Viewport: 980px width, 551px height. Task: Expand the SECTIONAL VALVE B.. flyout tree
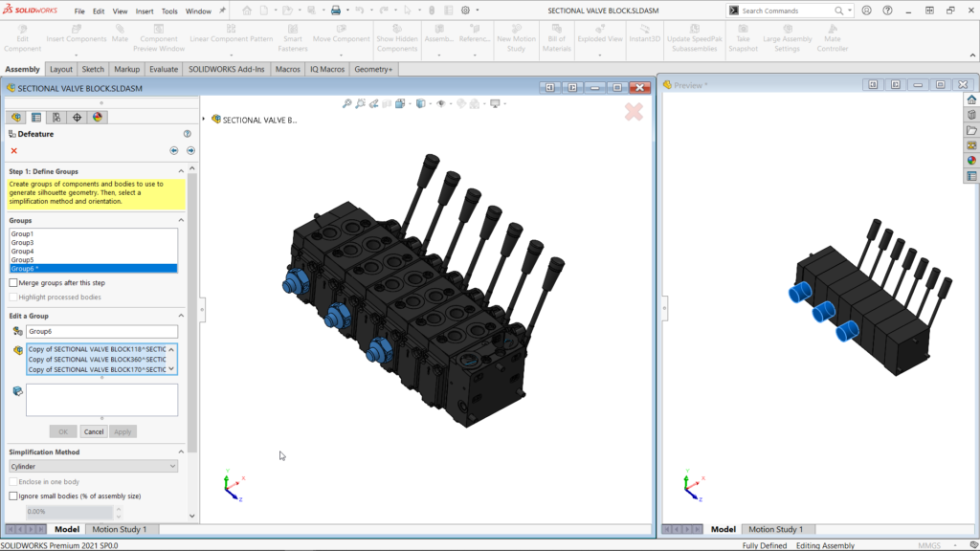click(x=204, y=120)
